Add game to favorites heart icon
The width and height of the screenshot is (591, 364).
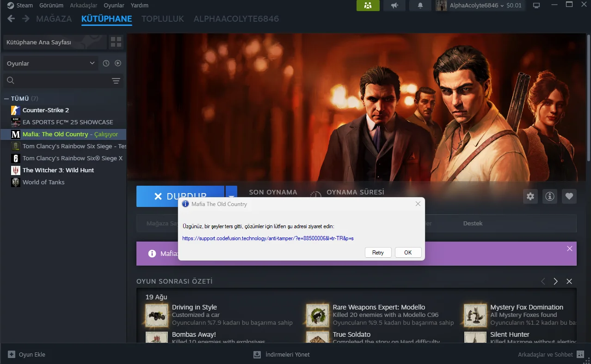[x=569, y=196]
